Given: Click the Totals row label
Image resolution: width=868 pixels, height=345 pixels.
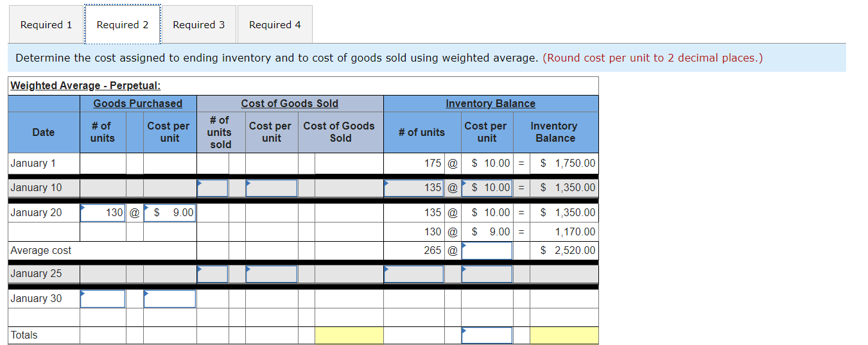Looking at the screenshot, I should pos(24,335).
